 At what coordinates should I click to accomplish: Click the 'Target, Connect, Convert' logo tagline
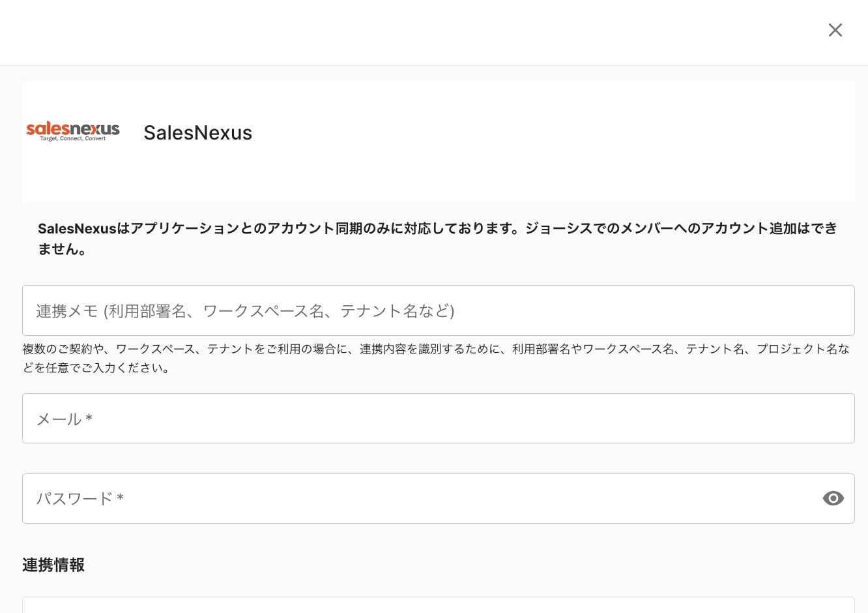point(73,139)
